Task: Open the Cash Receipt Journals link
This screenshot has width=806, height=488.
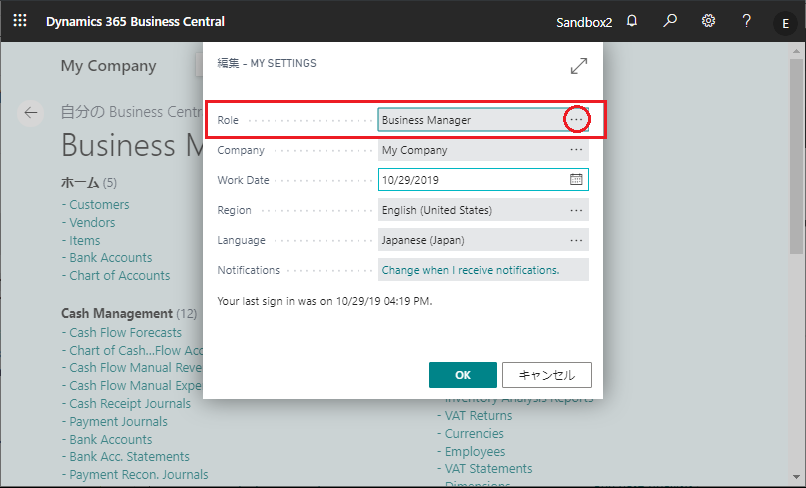Action: [130, 403]
